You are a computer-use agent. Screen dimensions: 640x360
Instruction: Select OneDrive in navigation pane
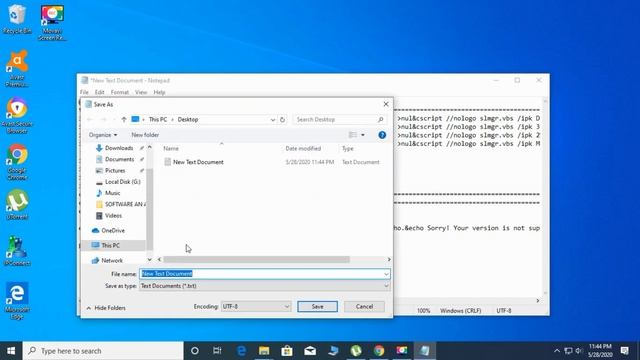[x=113, y=231]
